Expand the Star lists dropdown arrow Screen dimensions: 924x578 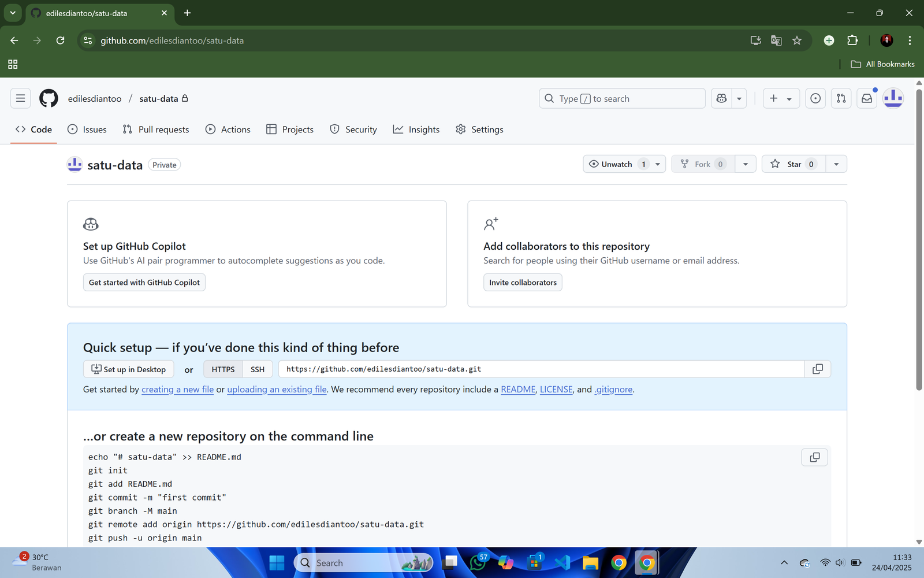[x=836, y=164]
